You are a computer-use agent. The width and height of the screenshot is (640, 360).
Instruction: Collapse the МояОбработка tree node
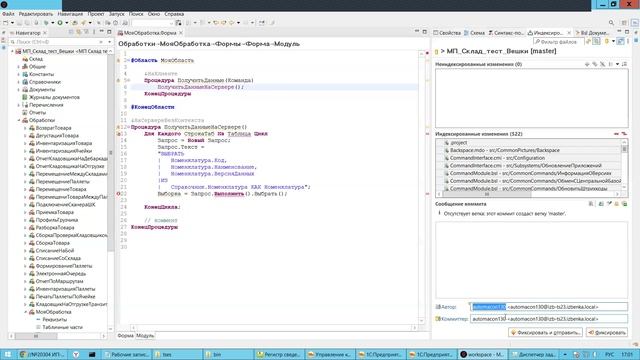pos(25,312)
